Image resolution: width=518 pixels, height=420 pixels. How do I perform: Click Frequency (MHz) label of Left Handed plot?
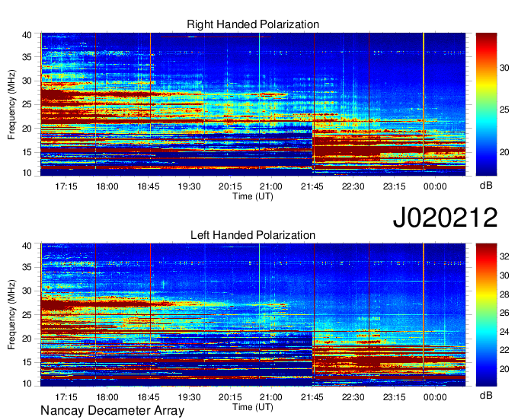click(11, 315)
